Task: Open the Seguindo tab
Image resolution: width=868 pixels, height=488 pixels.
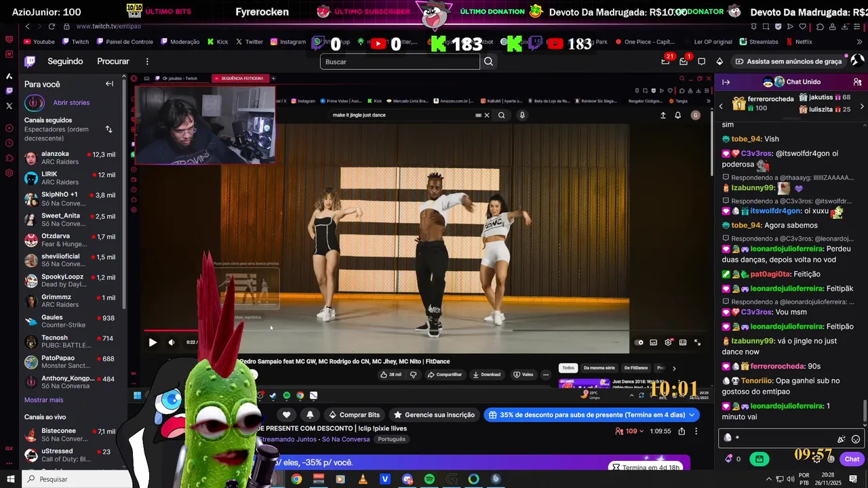Action: (65, 61)
